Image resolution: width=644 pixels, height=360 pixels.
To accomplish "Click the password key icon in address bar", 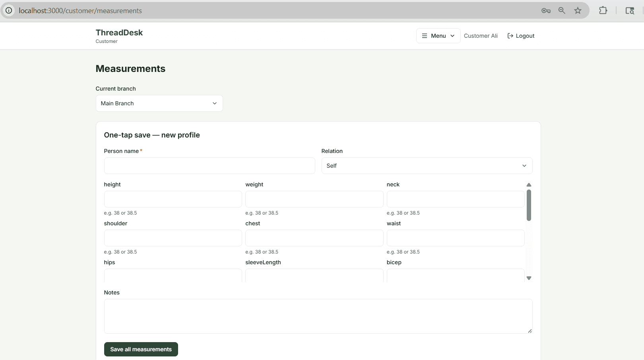I will point(546,11).
